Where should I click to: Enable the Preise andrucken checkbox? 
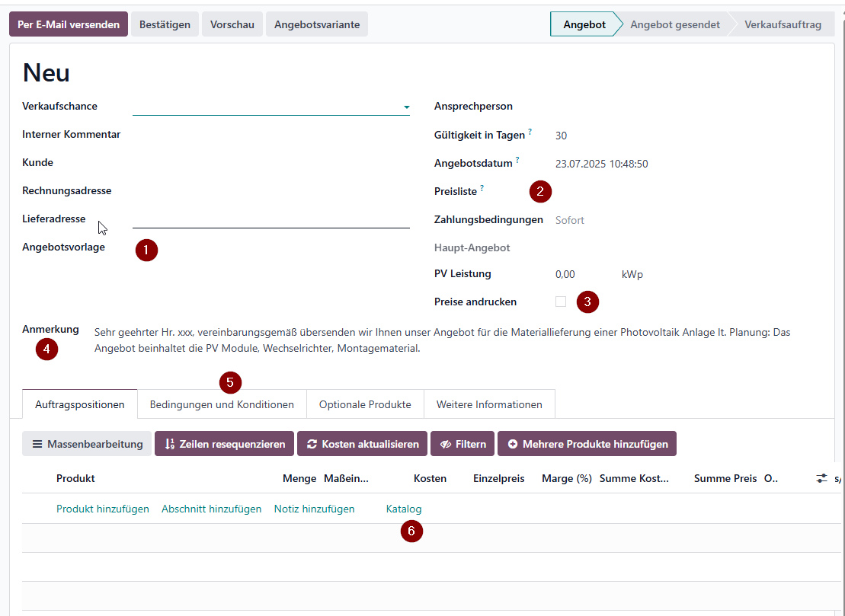pyautogui.click(x=561, y=302)
